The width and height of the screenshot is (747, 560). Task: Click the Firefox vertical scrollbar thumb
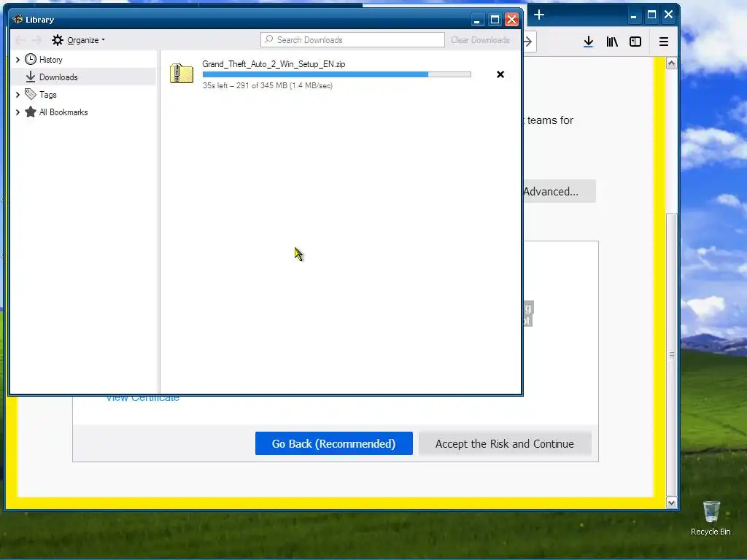(671, 354)
